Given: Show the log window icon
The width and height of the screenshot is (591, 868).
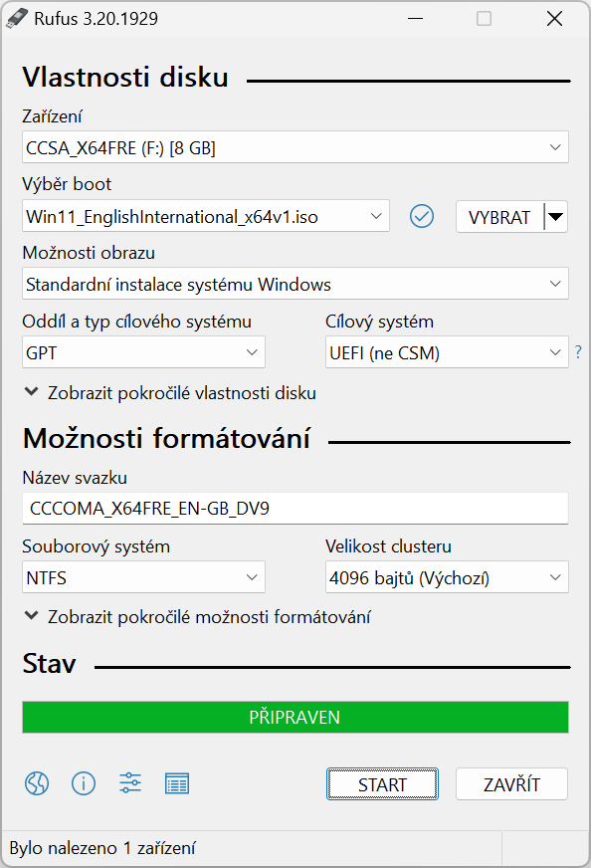Looking at the screenshot, I should pos(177,783).
